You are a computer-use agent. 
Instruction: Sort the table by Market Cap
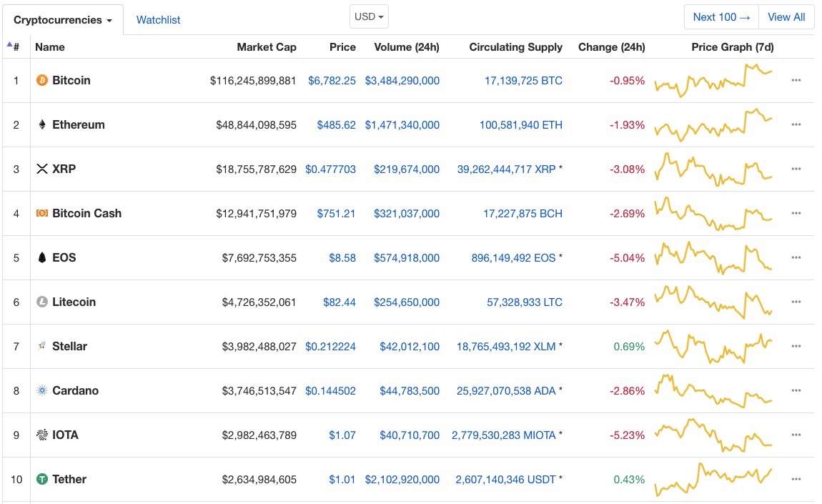coord(267,46)
